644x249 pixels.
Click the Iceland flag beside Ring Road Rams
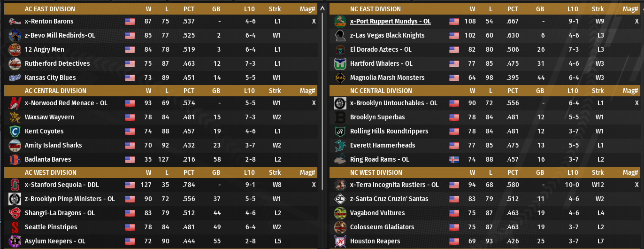[x=454, y=159]
